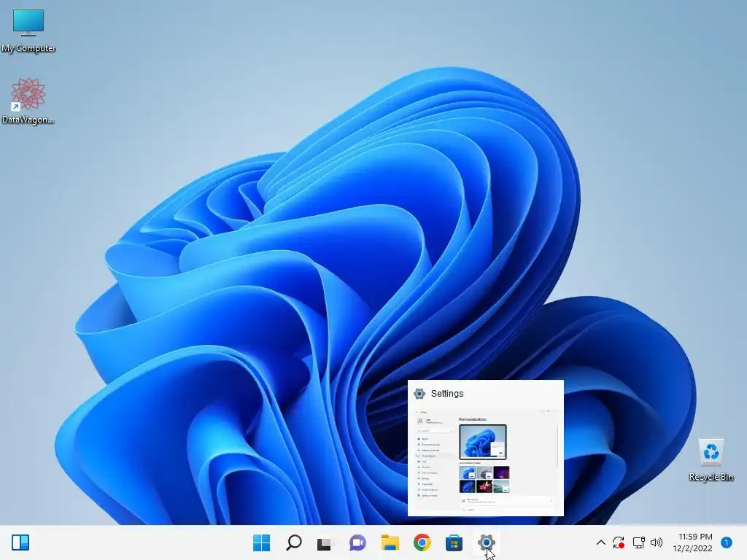Open the Task View taskbar button
747x560 pixels.
pos(325,542)
